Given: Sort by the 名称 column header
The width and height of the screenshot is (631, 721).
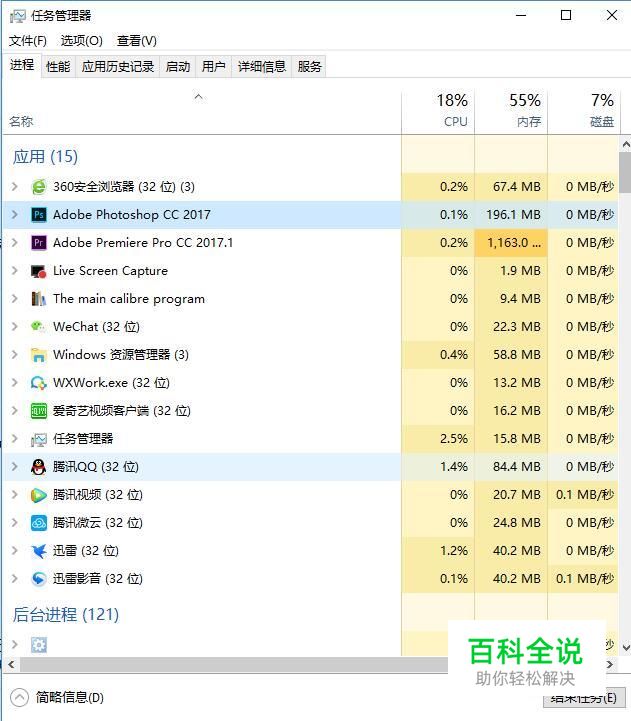Looking at the screenshot, I should coord(202,112).
